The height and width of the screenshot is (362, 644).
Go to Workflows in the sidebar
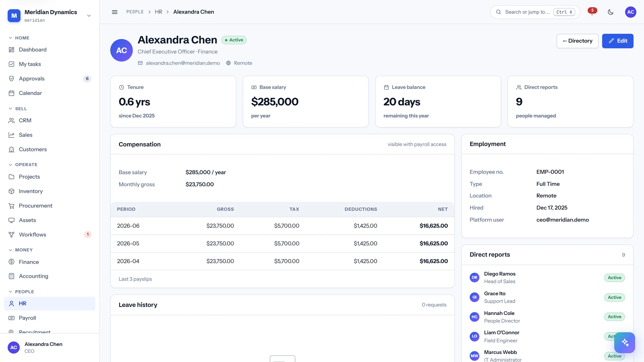click(x=50, y=235)
